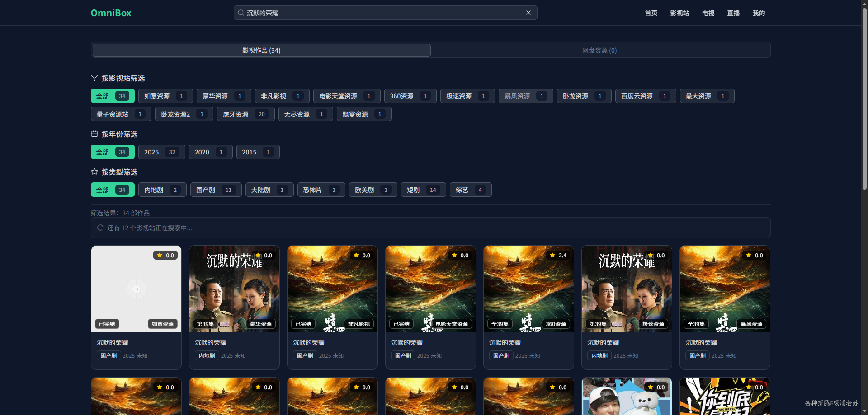Open the 非凡影视 result poster
The height and width of the screenshot is (415, 868).
point(332,289)
